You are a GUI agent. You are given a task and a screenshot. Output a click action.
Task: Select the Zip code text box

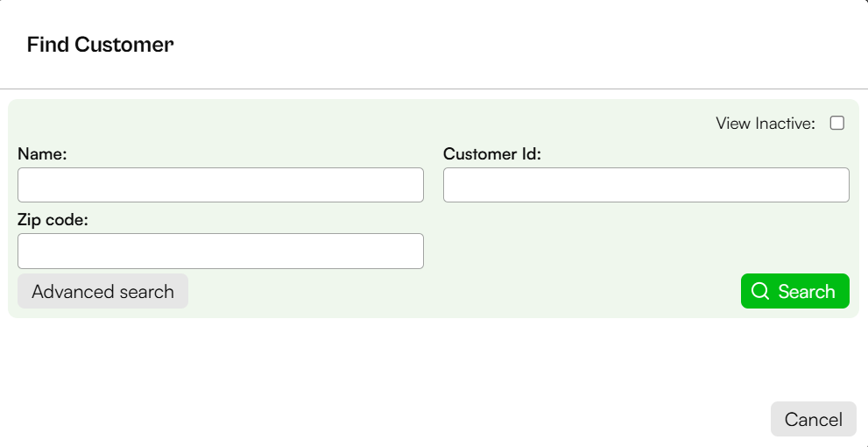pos(221,251)
